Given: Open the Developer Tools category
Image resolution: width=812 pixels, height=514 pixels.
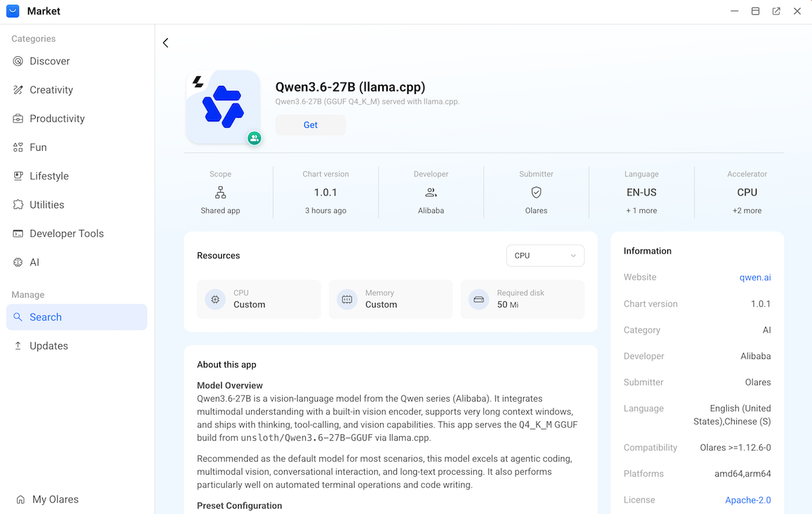Looking at the screenshot, I should coord(76,233).
